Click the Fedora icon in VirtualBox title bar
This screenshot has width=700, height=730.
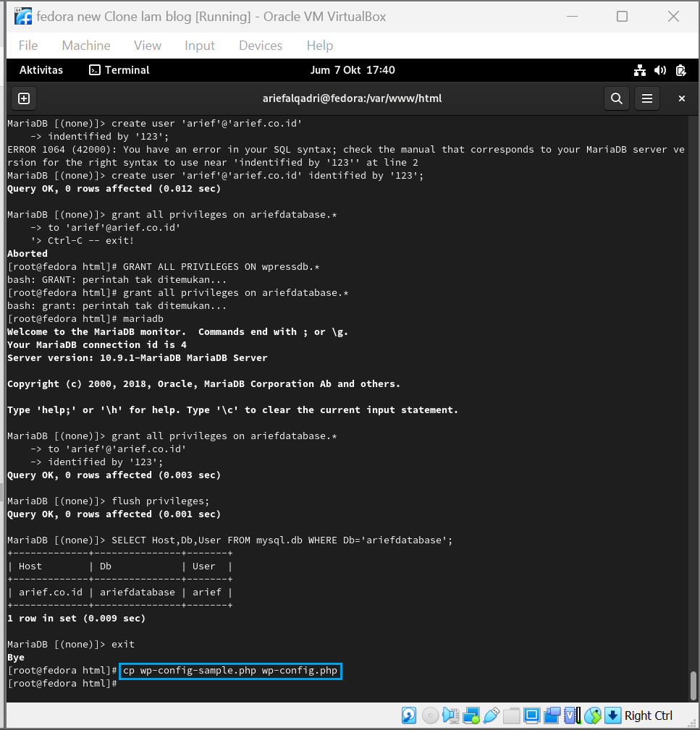(x=23, y=17)
